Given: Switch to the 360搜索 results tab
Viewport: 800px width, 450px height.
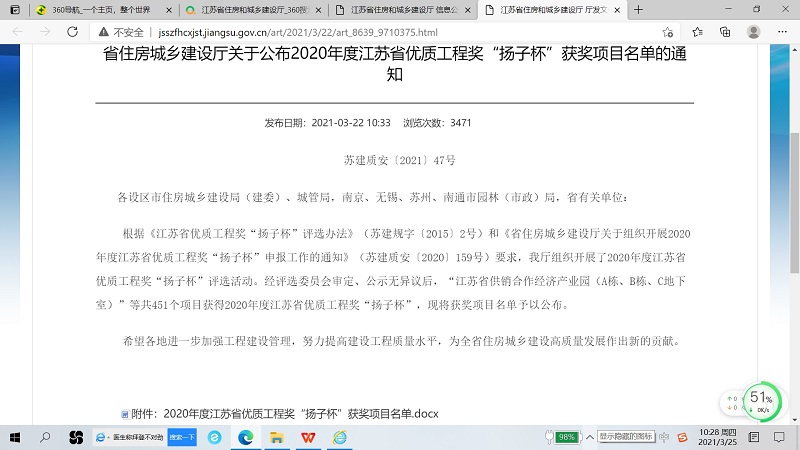Looking at the screenshot, I should tap(254, 10).
